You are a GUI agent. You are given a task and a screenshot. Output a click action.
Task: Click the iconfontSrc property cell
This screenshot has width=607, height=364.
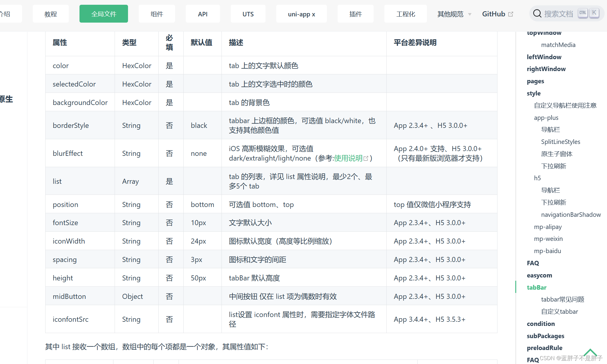coord(80,319)
